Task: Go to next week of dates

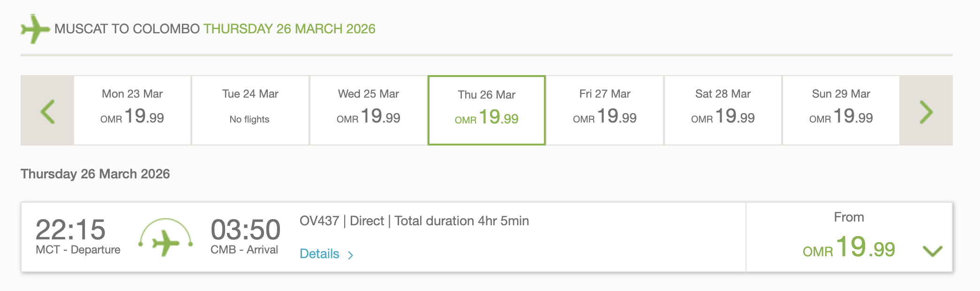Action: [x=926, y=111]
